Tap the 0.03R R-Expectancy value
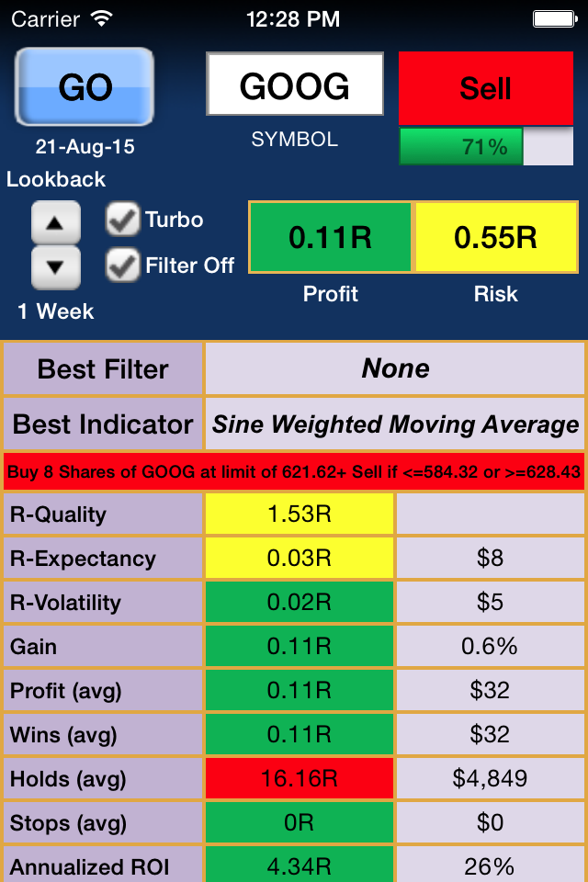 pyautogui.click(x=300, y=558)
